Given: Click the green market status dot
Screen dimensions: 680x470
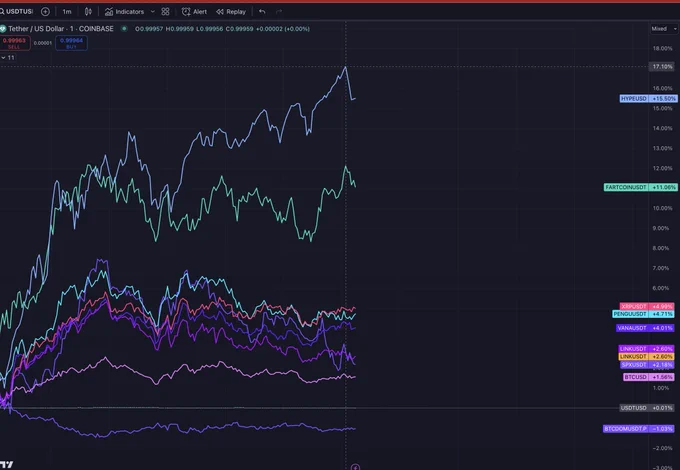Looking at the screenshot, I should coord(124,29).
